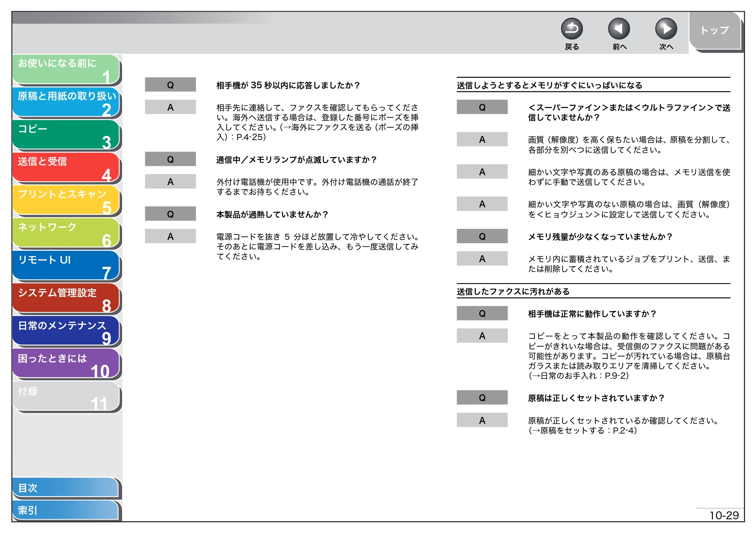Click the question about スーパーファイン or ウルトラファイン

(629, 113)
